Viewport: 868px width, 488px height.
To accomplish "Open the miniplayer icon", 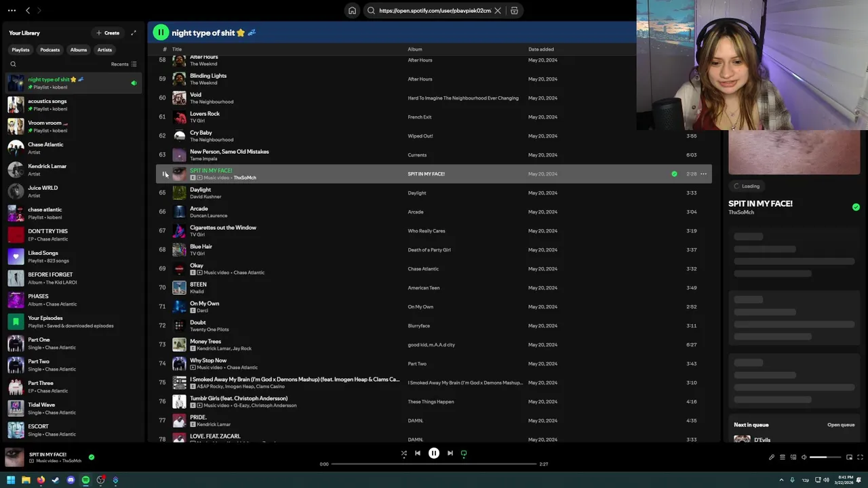I will 850,457.
